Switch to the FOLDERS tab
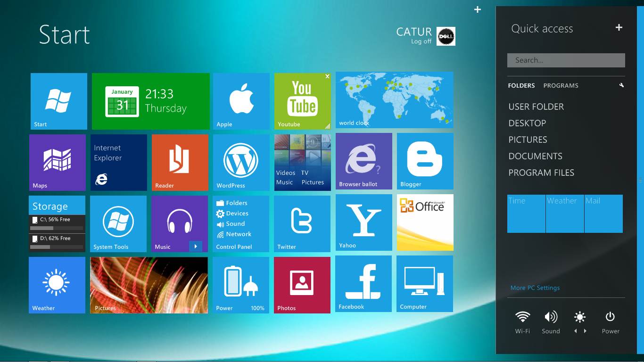644x362 pixels. [x=521, y=86]
